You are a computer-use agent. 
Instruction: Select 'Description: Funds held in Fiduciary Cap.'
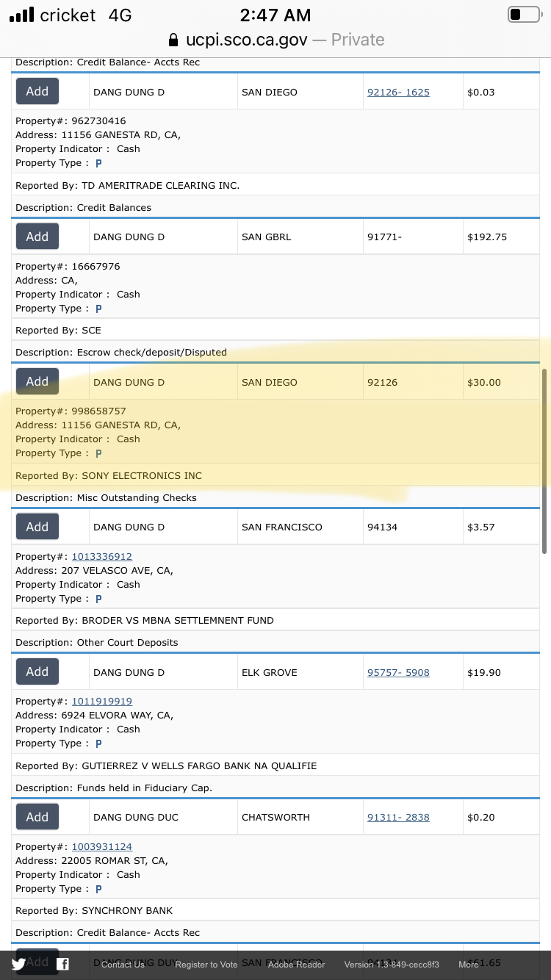(x=114, y=788)
